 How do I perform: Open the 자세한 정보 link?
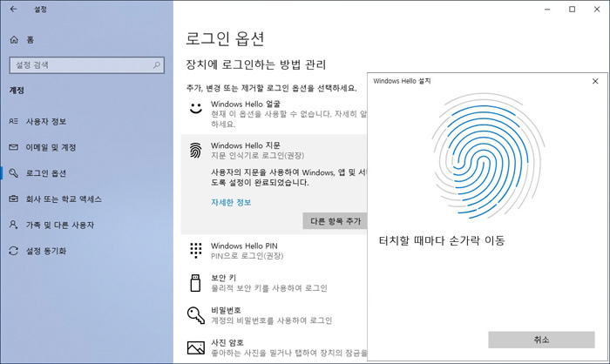coord(231,202)
